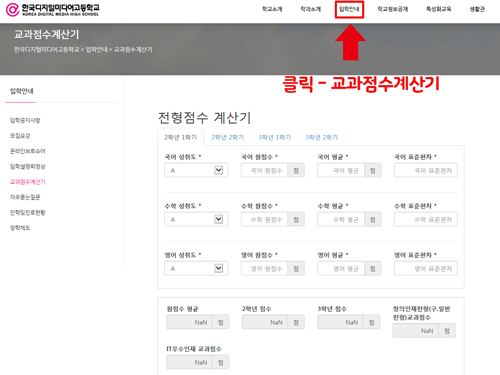Expand the 영어 성취도 dropdown
Viewport: 500px width, 375px height.
point(196,268)
